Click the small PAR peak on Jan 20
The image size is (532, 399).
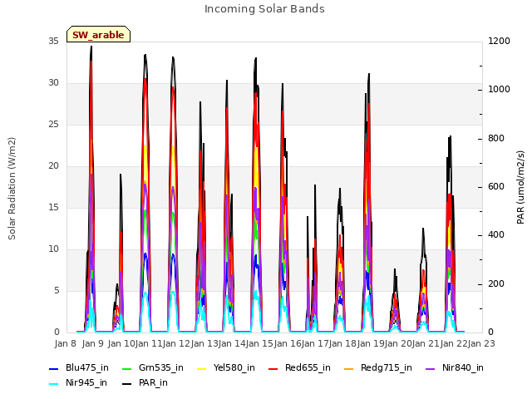[395, 269]
